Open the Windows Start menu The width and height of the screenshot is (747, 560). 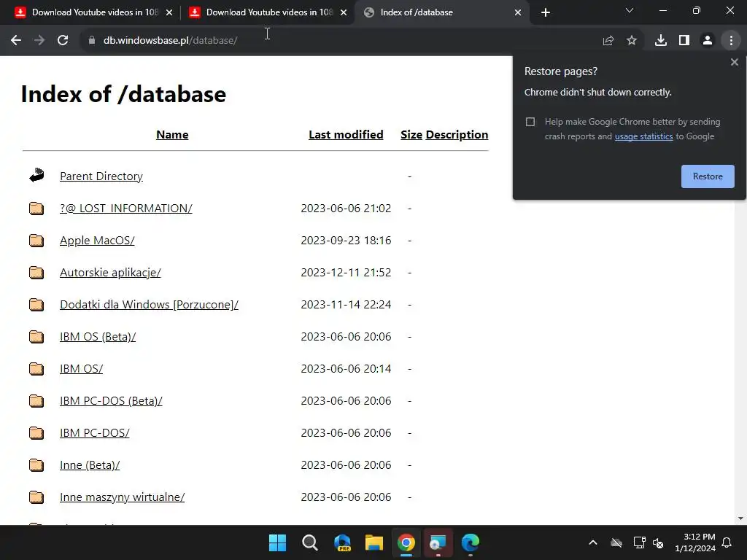point(277,542)
